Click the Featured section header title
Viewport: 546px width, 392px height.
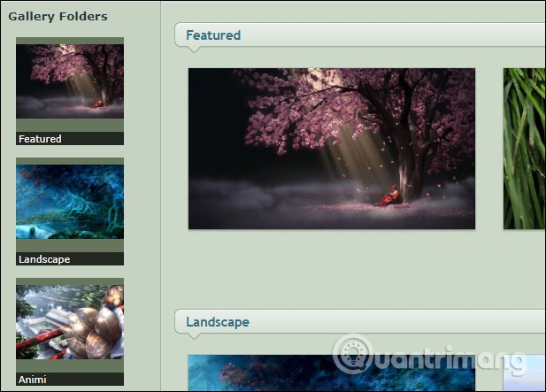coord(213,35)
